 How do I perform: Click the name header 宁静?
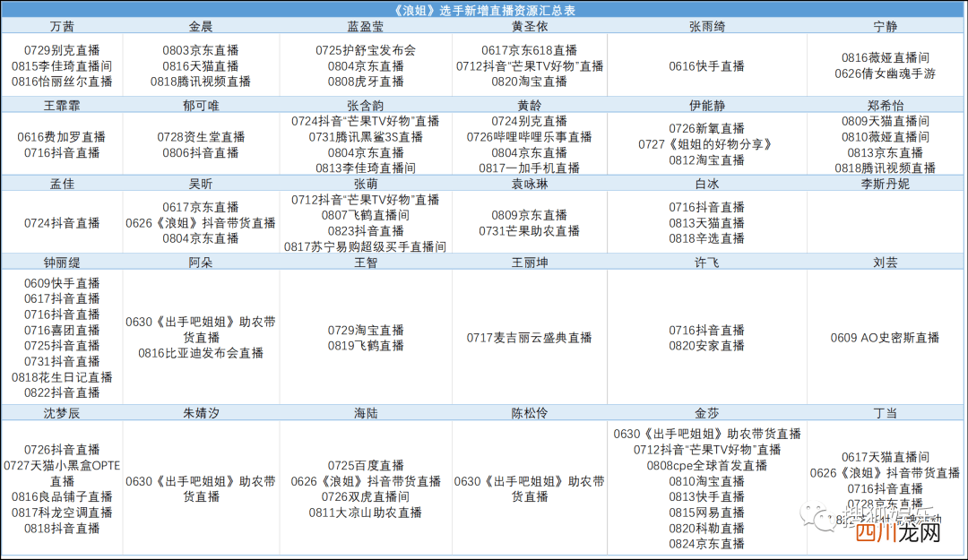coord(886,27)
